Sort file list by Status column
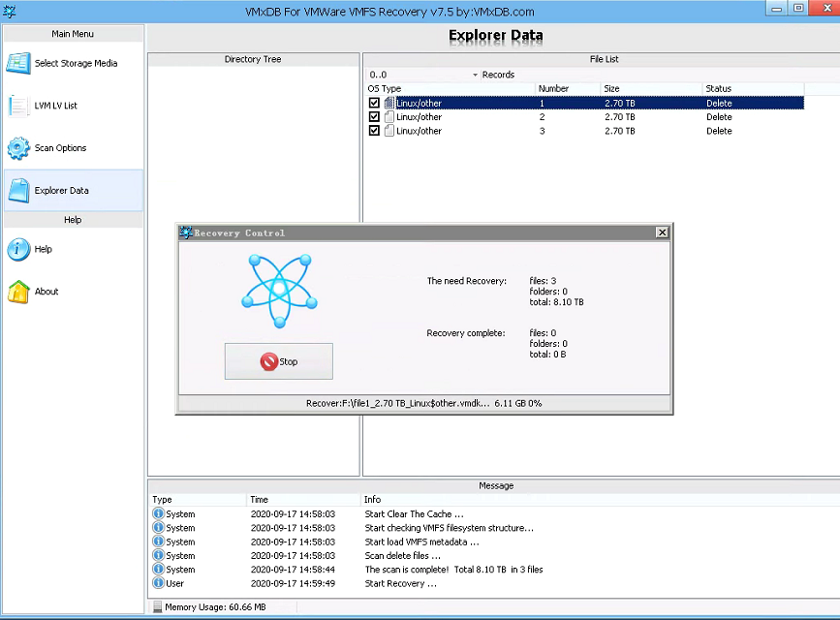 (753, 88)
